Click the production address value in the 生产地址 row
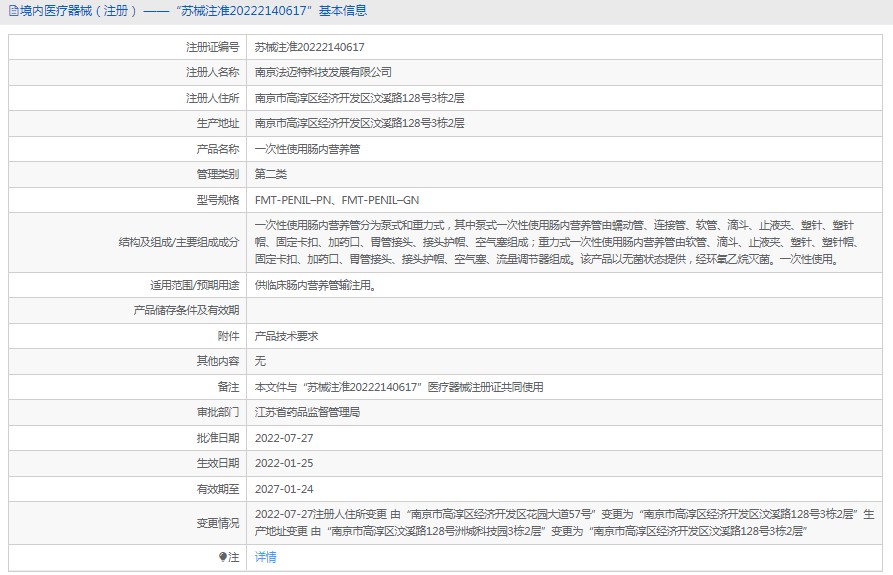893x575 pixels. [x=359, y=123]
